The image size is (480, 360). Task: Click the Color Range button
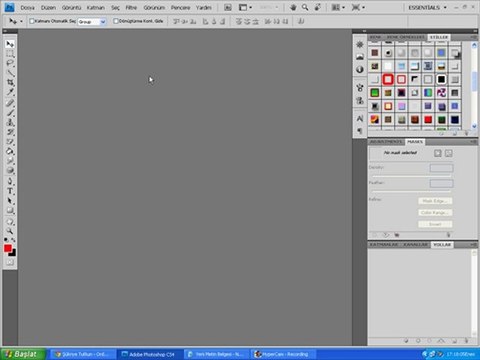click(435, 213)
